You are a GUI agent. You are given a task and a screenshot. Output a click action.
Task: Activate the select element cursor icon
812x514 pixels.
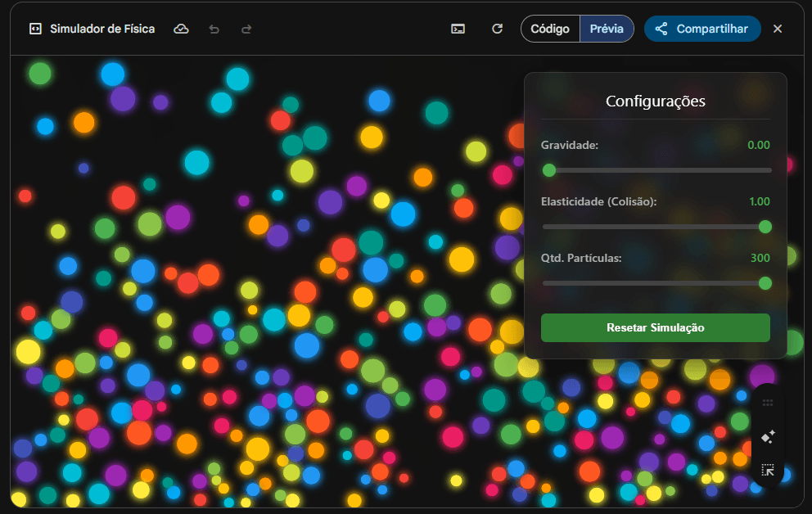pyautogui.click(x=768, y=470)
